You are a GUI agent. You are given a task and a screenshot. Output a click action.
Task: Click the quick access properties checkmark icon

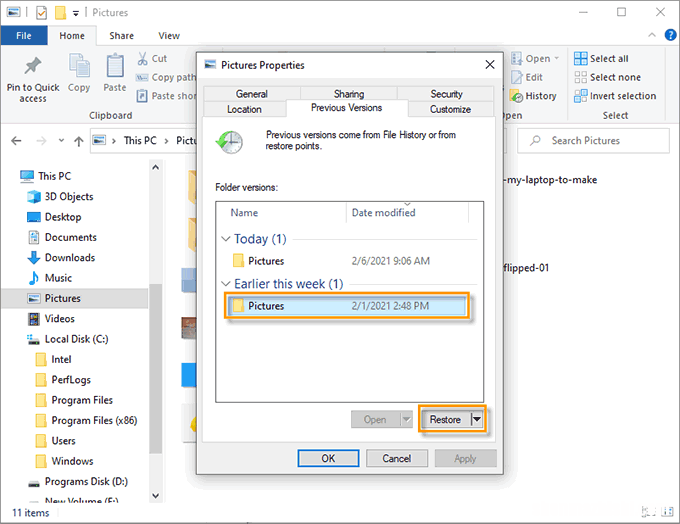pyautogui.click(x=41, y=13)
